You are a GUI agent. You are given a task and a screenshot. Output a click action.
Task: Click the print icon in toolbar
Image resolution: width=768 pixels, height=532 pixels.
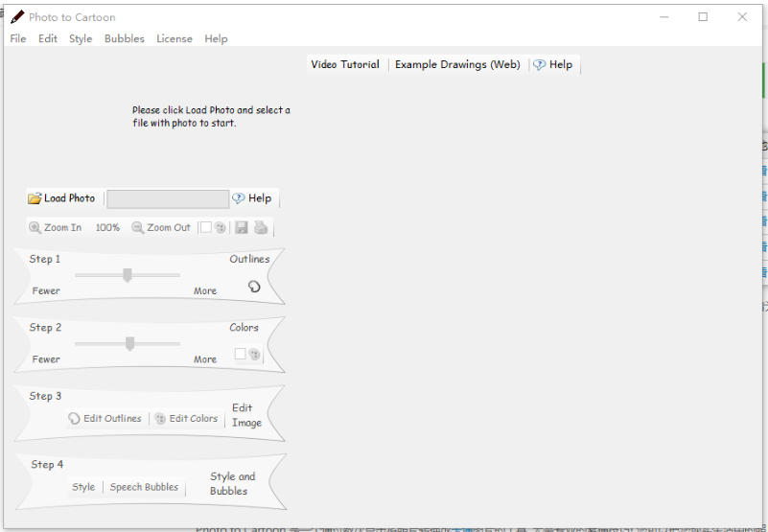pos(261,228)
